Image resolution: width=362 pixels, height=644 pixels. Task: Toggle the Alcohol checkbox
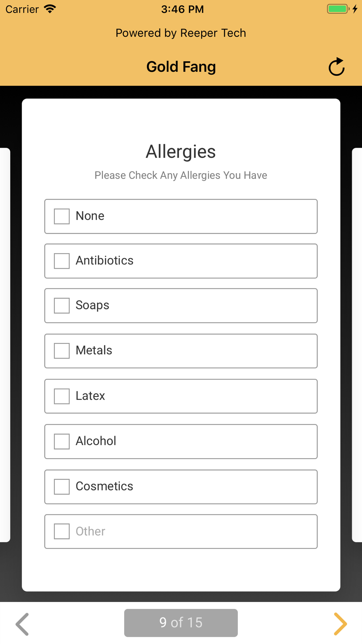[x=62, y=441]
